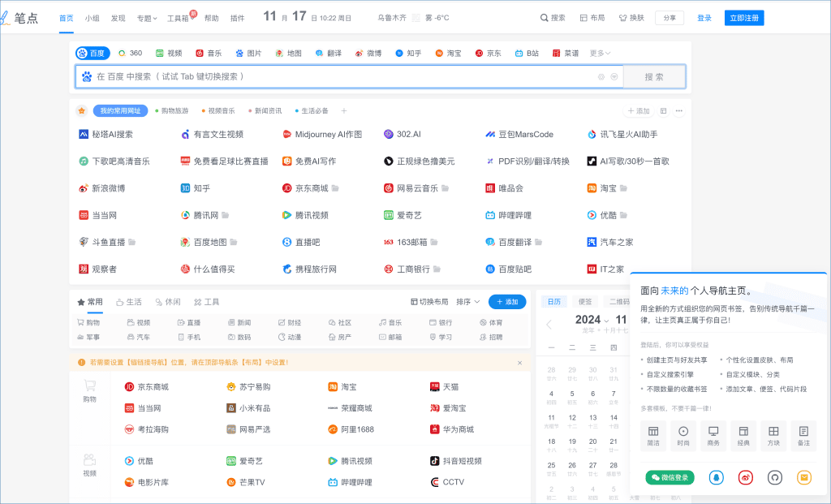Open the 京东商城 folder icon
The height and width of the screenshot is (504, 831).
[335, 188]
